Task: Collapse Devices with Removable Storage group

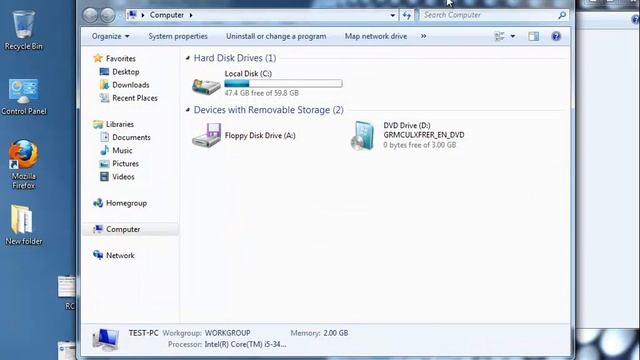Action: (188, 110)
